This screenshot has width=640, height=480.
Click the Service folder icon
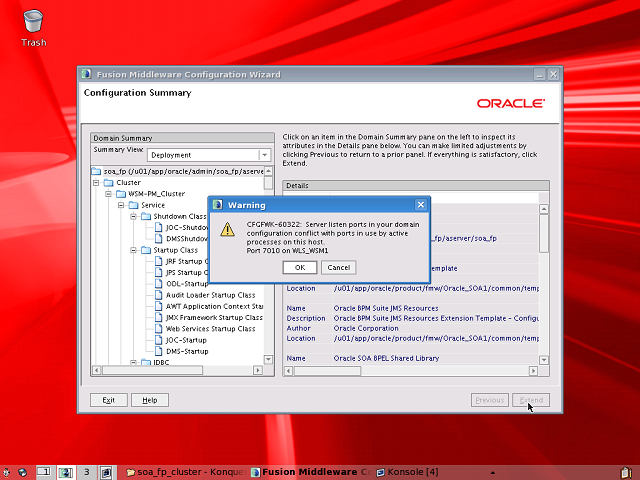133,205
